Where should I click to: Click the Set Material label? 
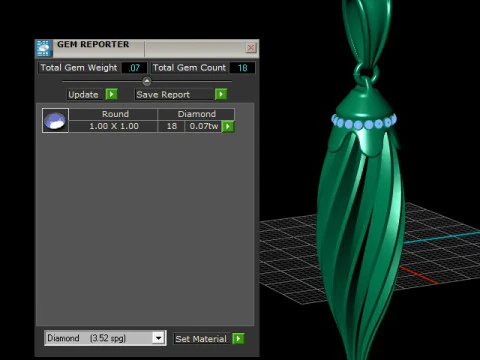pos(201,339)
